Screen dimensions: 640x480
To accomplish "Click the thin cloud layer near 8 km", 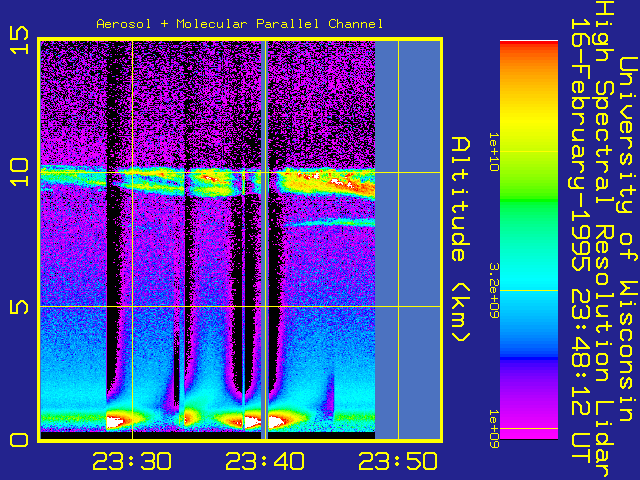I will click(334, 222).
